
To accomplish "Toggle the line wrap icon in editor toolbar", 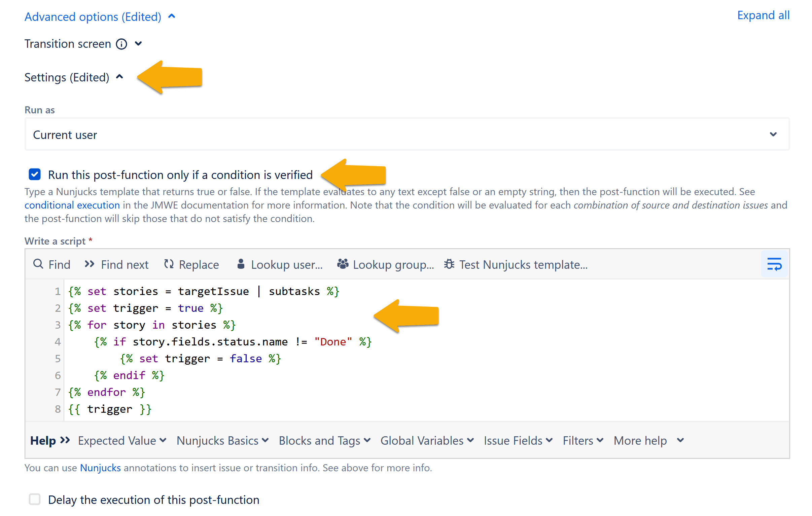I will click(x=774, y=264).
